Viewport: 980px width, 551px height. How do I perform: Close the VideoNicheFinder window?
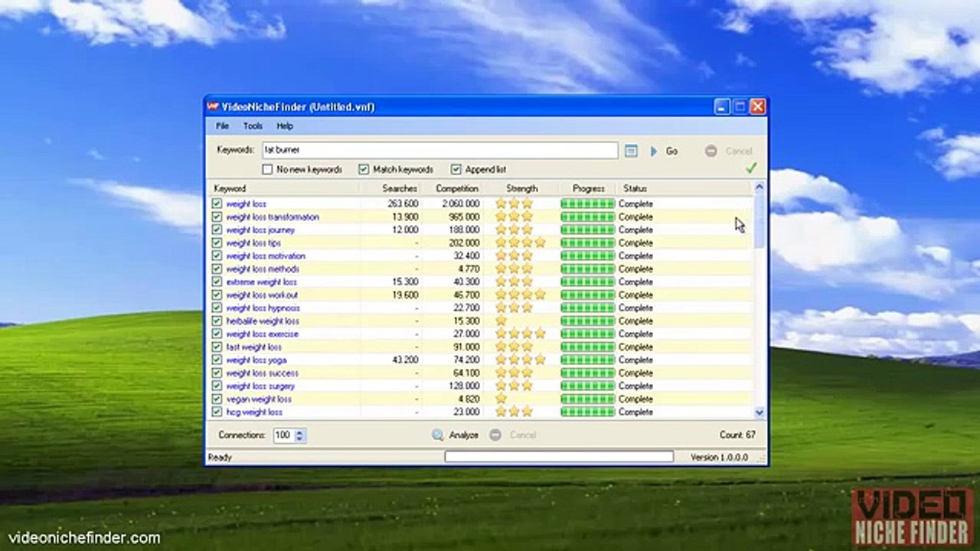(x=757, y=107)
